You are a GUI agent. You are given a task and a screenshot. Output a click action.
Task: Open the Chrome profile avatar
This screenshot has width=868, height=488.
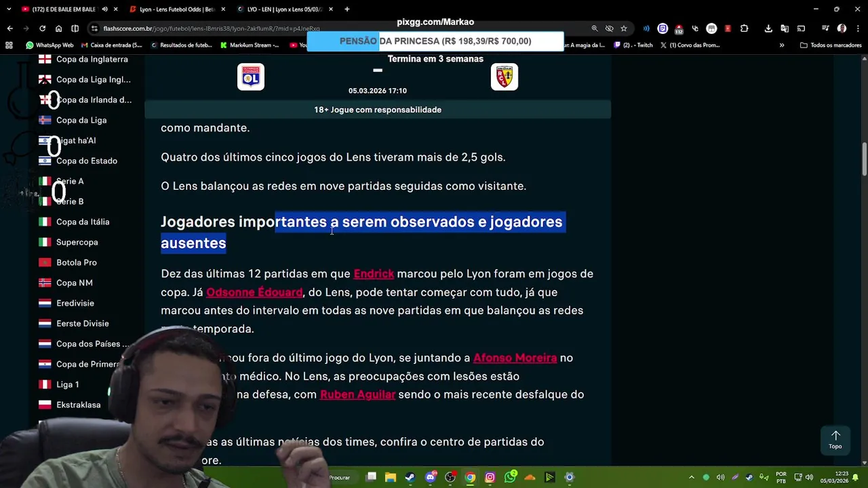842,28
